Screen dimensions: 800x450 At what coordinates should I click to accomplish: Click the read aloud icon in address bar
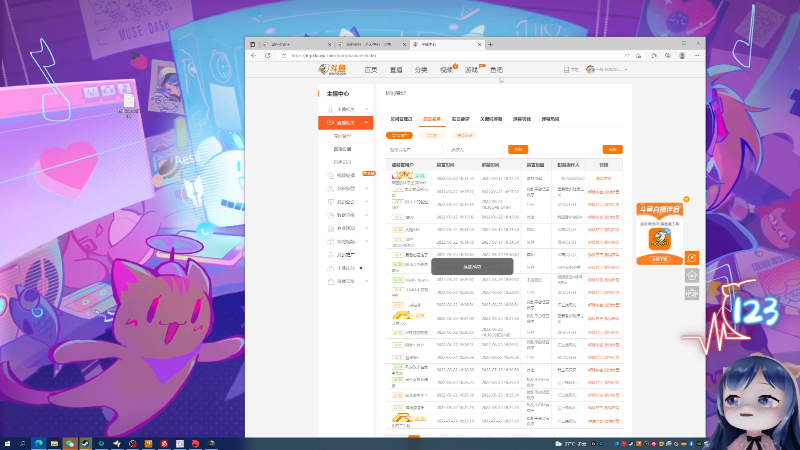click(x=626, y=56)
